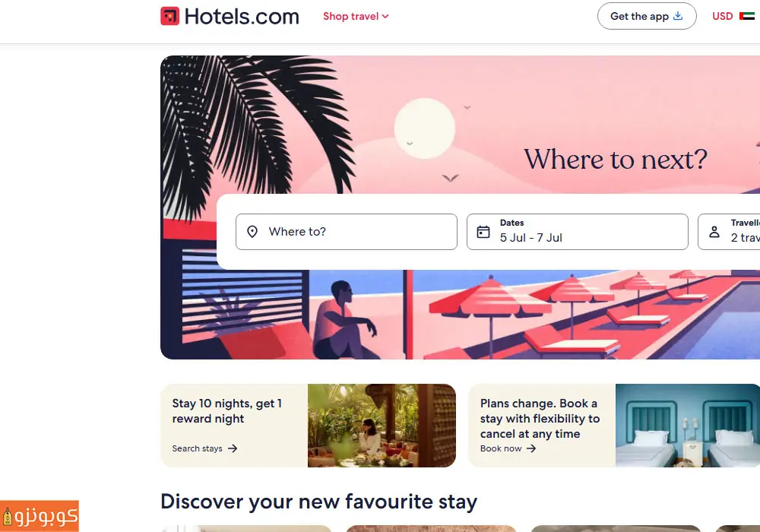Click the arrow next to Search stays

pos(233,448)
